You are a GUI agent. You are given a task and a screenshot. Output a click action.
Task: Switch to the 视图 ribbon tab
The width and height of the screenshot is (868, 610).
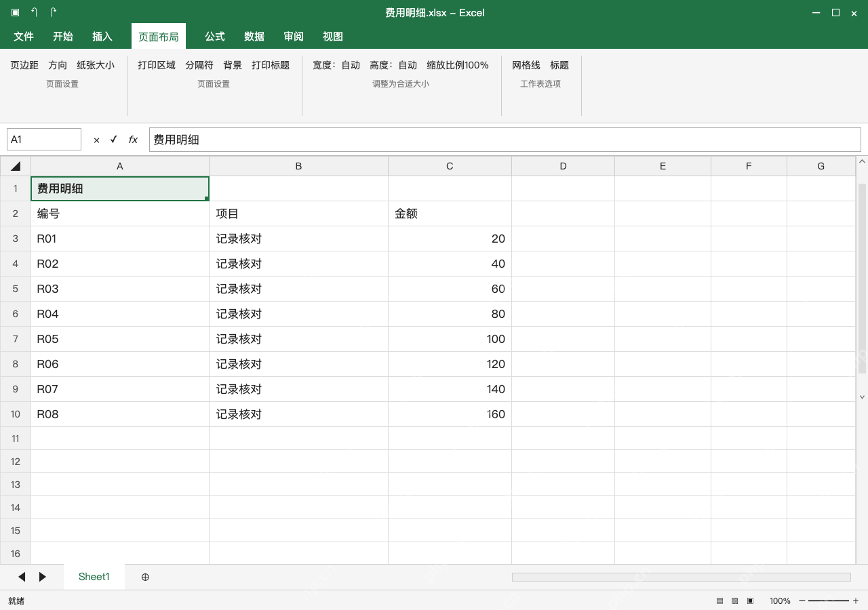(333, 37)
